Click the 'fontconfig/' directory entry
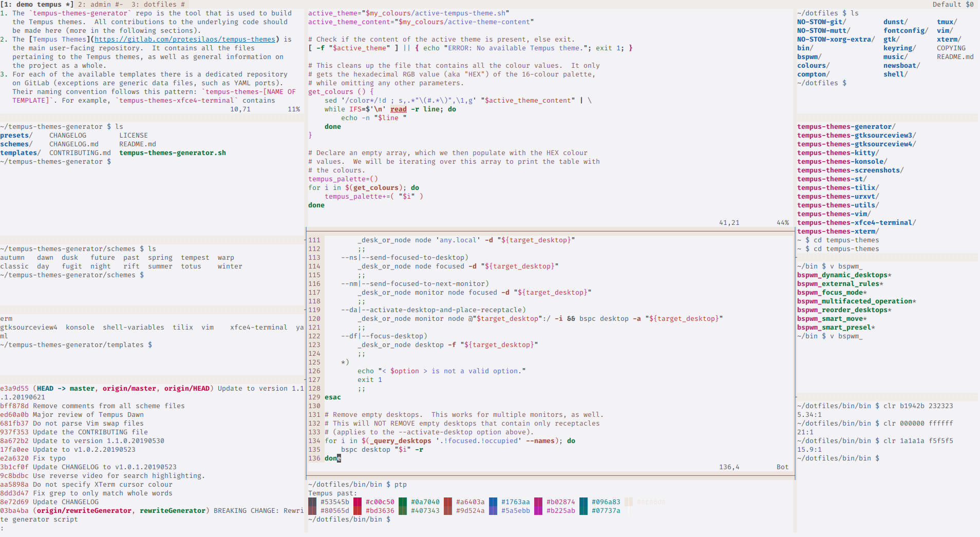 click(906, 31)
